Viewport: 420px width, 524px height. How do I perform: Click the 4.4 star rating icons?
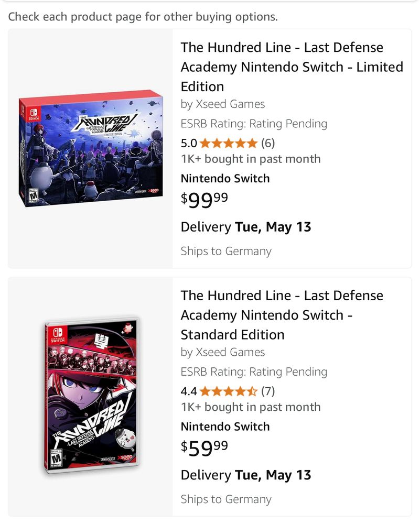[229, 391]
